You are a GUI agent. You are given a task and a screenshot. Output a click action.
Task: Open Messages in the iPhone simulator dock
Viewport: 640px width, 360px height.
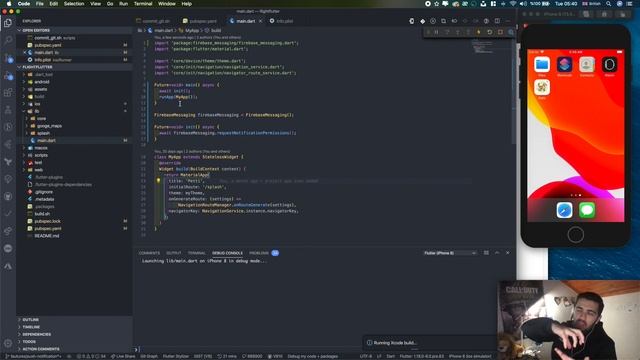click(x=587, y=210)
